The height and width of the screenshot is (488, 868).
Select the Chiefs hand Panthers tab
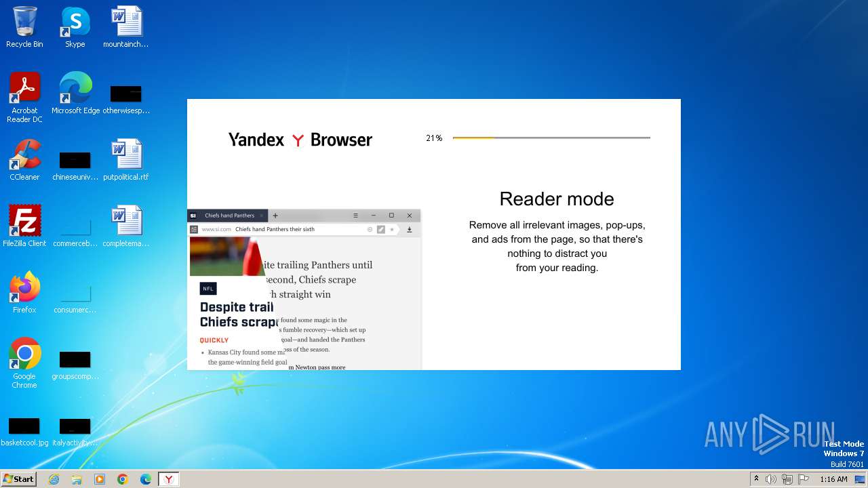pyautogui.click(x=229, y=216)
